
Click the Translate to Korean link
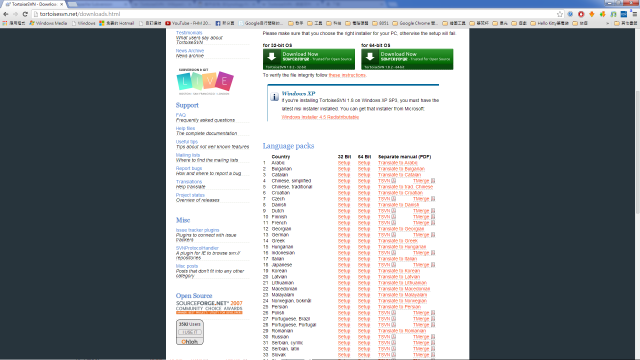399,271
